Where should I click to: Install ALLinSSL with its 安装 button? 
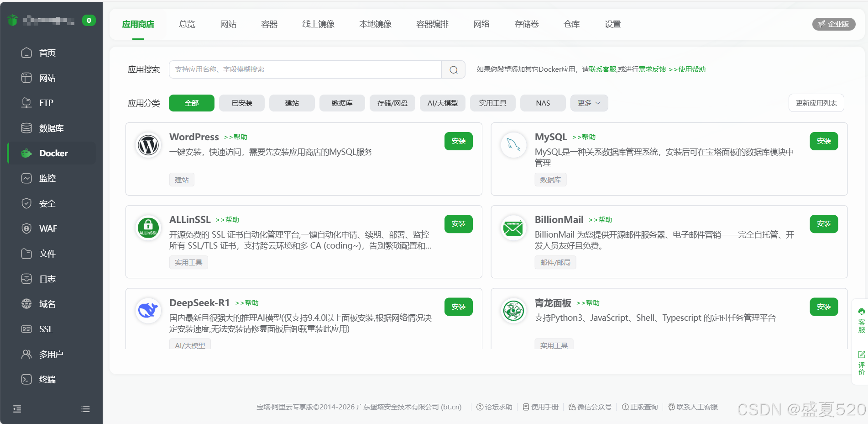459,224
